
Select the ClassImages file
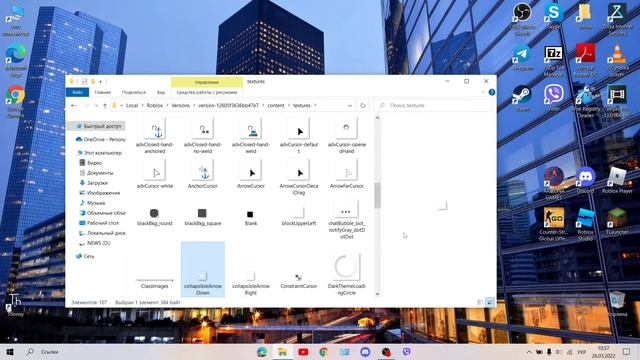click(x=155, y=282)
